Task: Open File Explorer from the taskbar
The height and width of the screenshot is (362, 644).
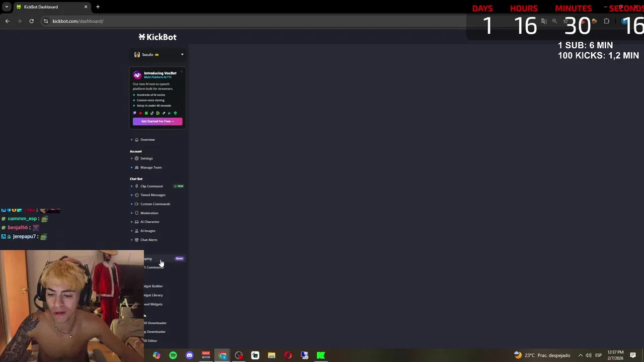Action: click(272, 355)
